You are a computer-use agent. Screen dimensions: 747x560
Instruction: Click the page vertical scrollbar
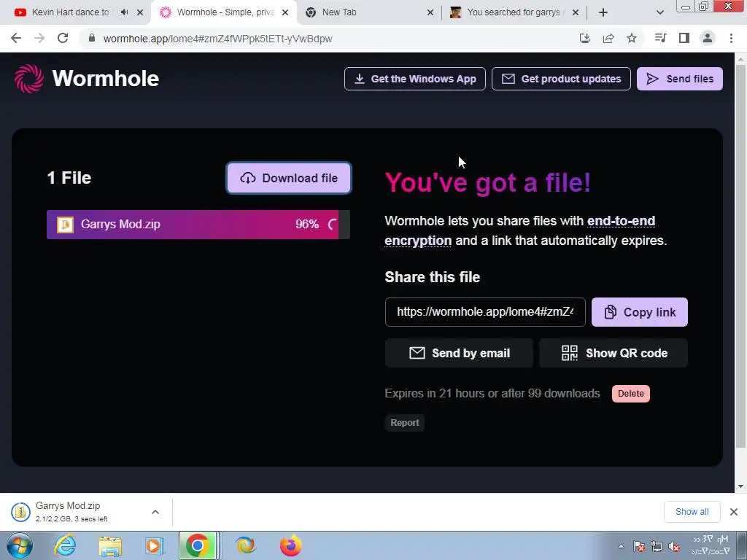click(x=740, y=257)
